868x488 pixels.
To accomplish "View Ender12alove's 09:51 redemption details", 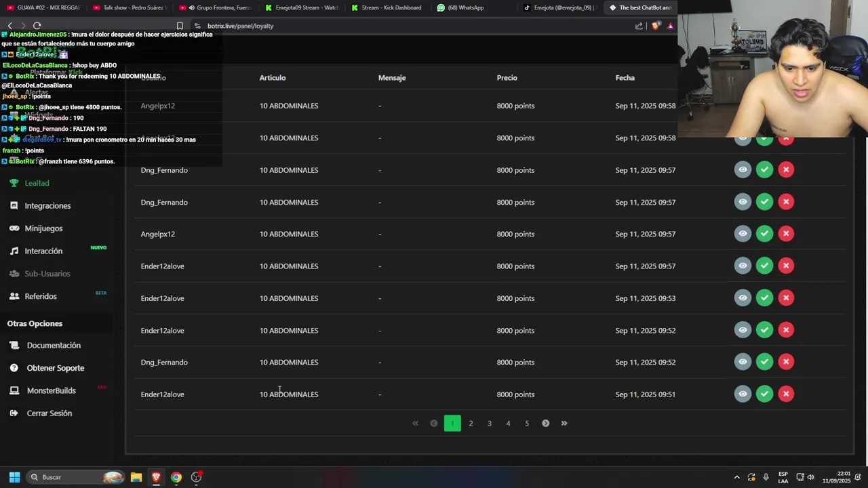I will (x=743, y=394).
